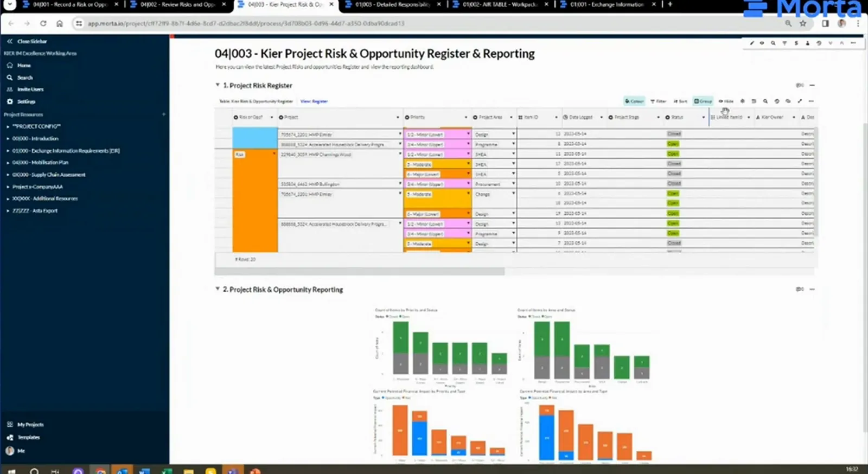Viewport: 868px width, 474px height.
Task: Expand the **PROJECT CONFIG** tree item
Action: [x=8, y=126]
